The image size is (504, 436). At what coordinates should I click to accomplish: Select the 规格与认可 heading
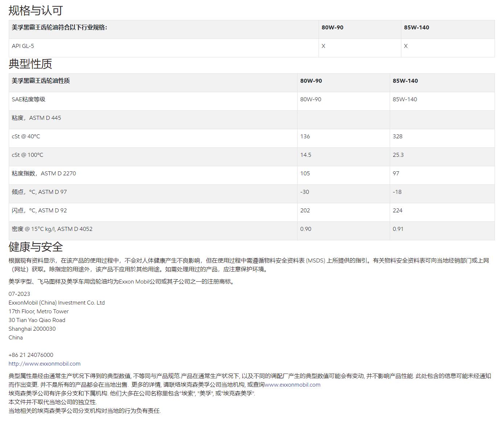pyautogui.click(x=36, y=11)
